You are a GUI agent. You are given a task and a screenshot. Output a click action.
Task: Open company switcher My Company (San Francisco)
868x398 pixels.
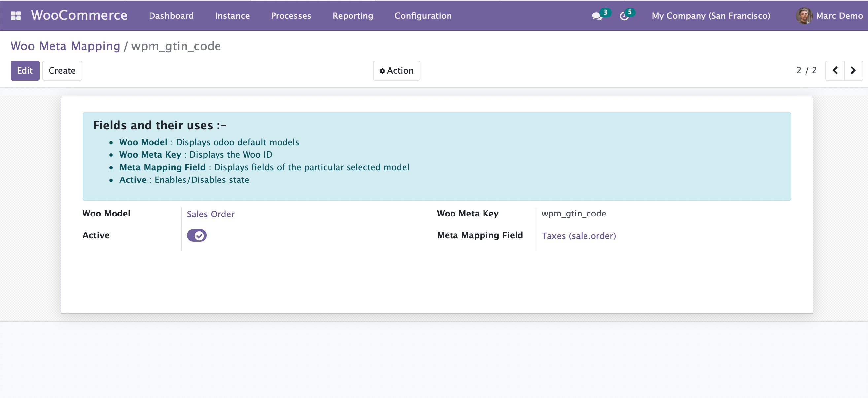click(711, 16)
